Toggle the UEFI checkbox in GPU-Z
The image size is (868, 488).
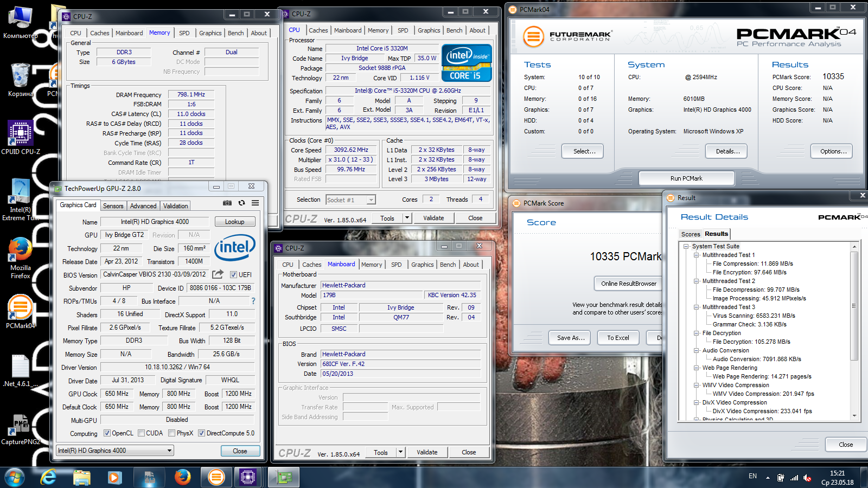tap(233, 274)
